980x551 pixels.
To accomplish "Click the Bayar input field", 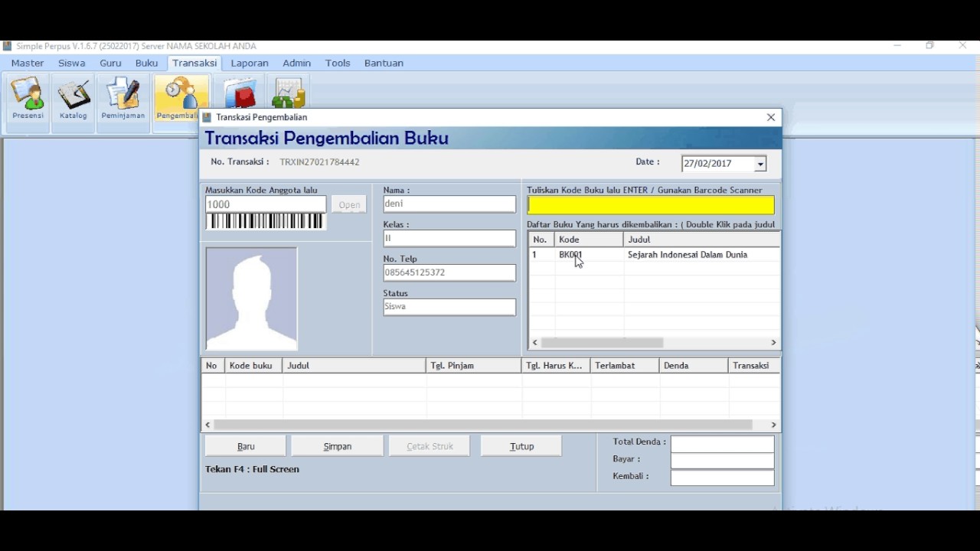I will click(722, 460).
